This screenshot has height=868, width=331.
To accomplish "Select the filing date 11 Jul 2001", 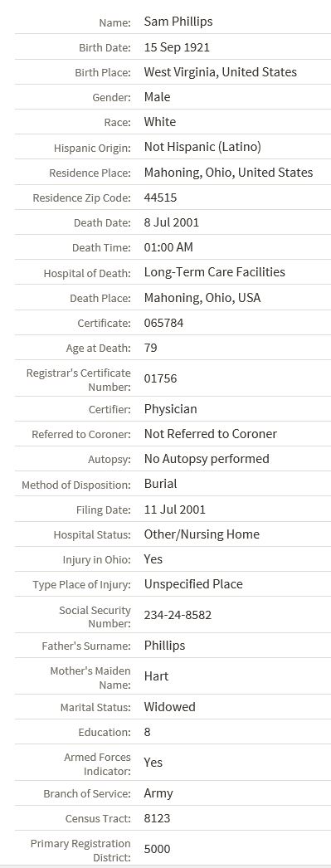I will click(x=174, y=510).
